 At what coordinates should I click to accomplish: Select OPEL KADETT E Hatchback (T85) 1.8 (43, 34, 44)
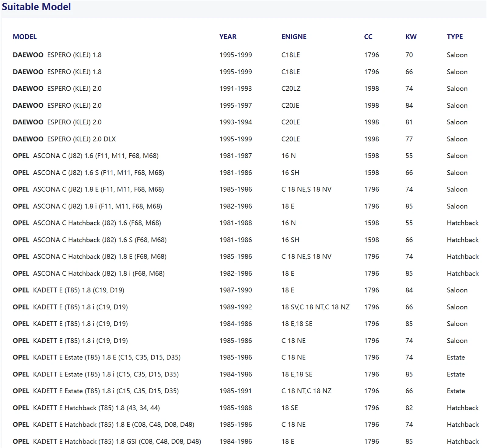(86, 408)
